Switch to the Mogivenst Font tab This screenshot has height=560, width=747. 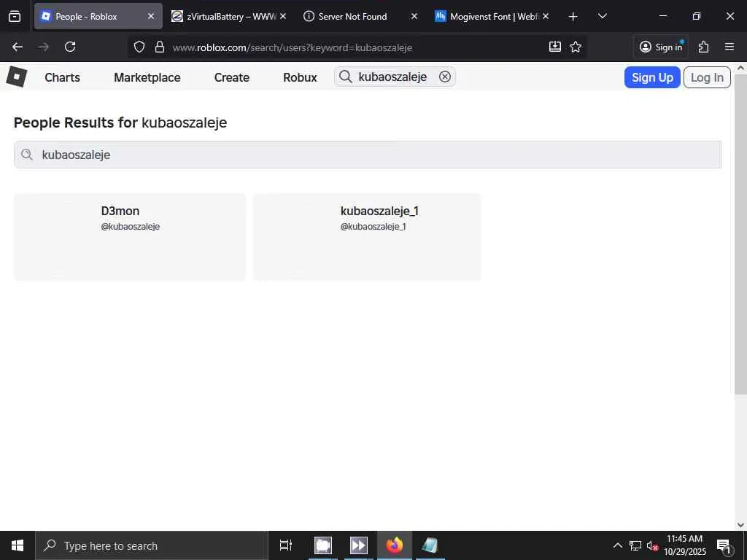(492, 16)
